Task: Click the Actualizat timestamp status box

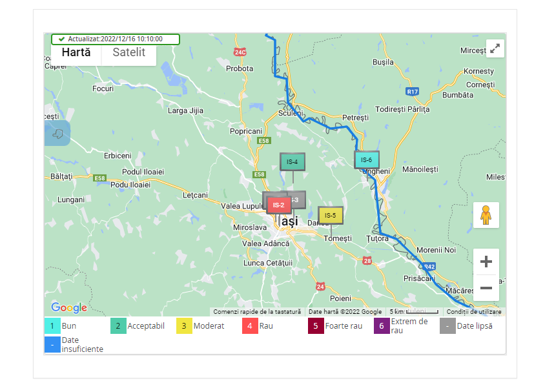Action: point(116,39)
